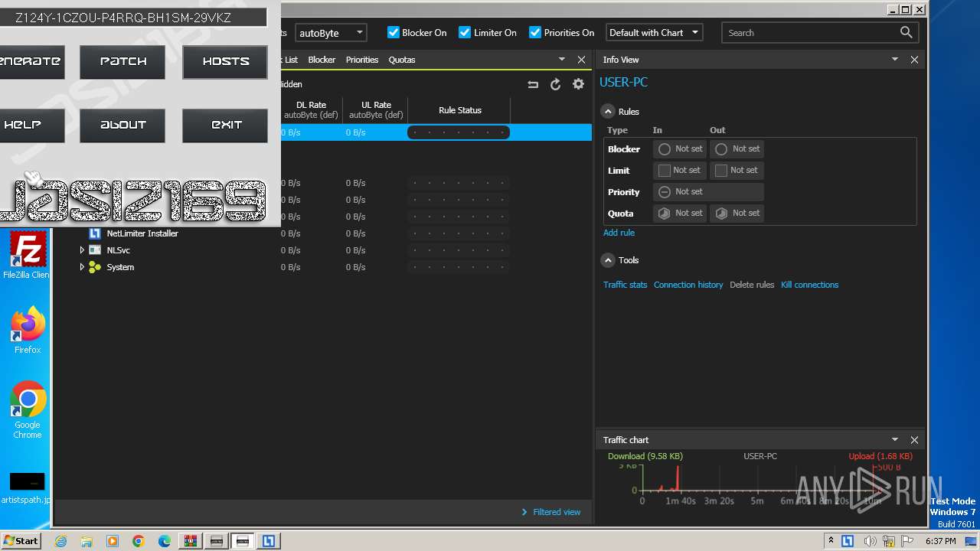The image size is (980, 551).
Task: Launch Windows Media Player from taskbar
Action: tap(113, 541)
